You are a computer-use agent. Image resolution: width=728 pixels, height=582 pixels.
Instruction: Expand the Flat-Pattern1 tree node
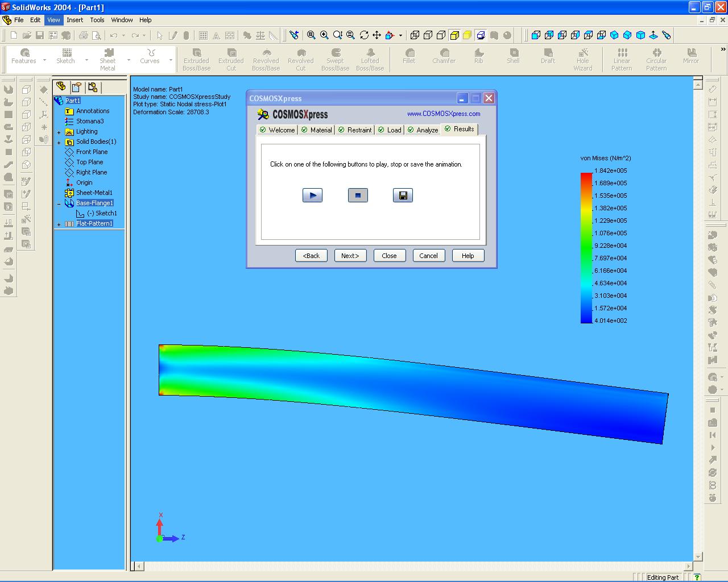click(59, 224)
